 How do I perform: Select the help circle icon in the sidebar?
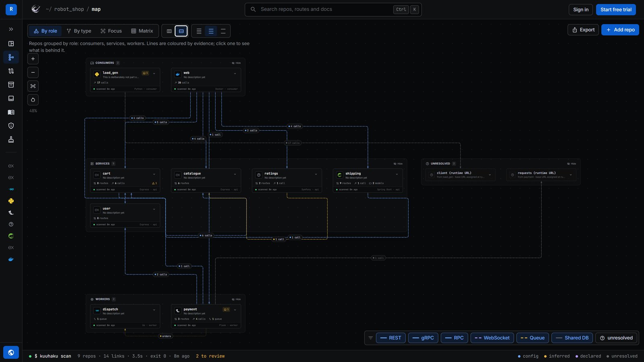tap(11, 224)
